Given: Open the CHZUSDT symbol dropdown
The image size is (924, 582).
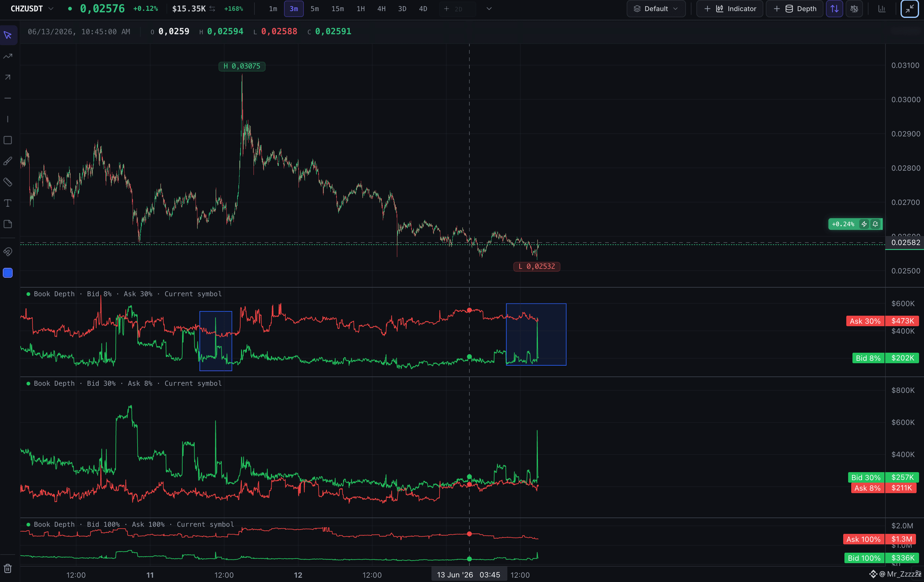Looking at the screenshot, I should click(x=32, y=8).
